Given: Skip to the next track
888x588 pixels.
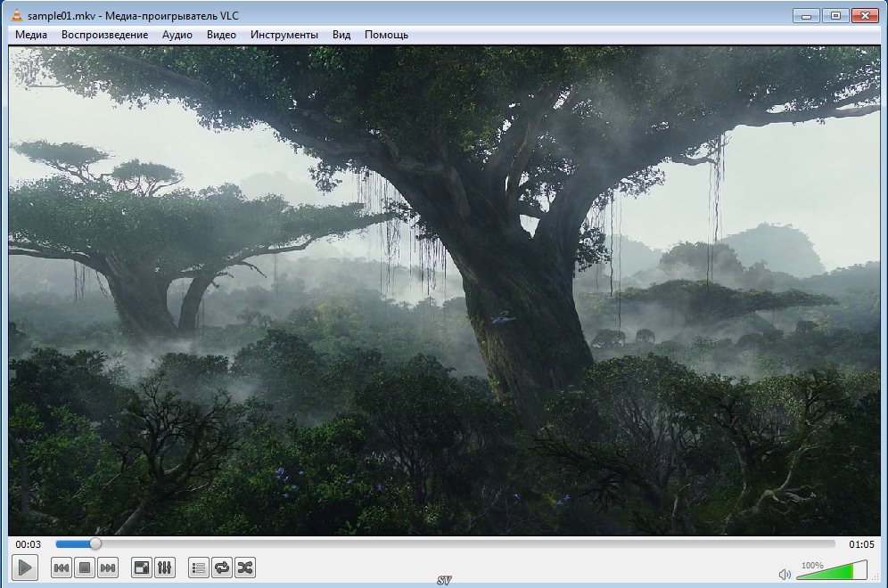Looking at the screenshot, I should (x=108, y=568).
